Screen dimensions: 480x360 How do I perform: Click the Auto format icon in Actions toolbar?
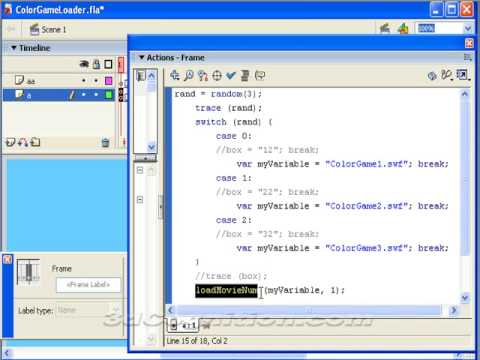tap(245, 76)
